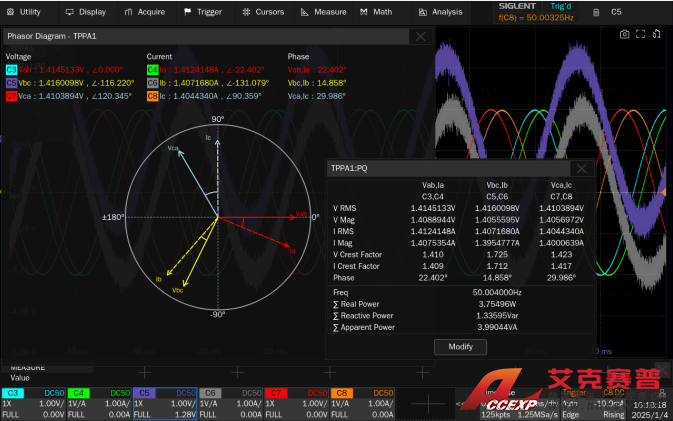The height and width of the screenshot is (421, 673).
Task: Open the Acquire menu
Action: click(x=145, y=12)
